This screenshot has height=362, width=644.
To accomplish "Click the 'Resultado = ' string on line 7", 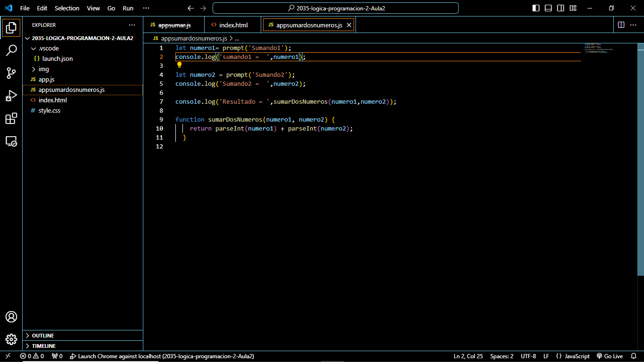I will 244,102.
